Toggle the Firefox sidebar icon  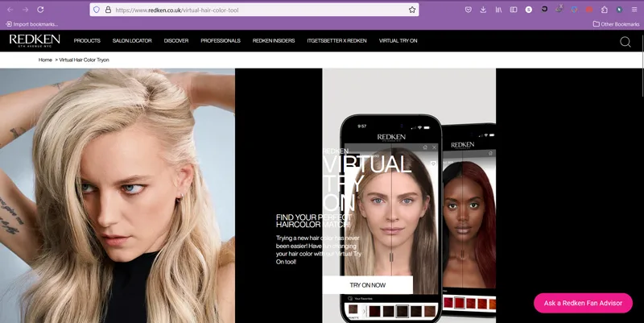click(x=514, y=10)
